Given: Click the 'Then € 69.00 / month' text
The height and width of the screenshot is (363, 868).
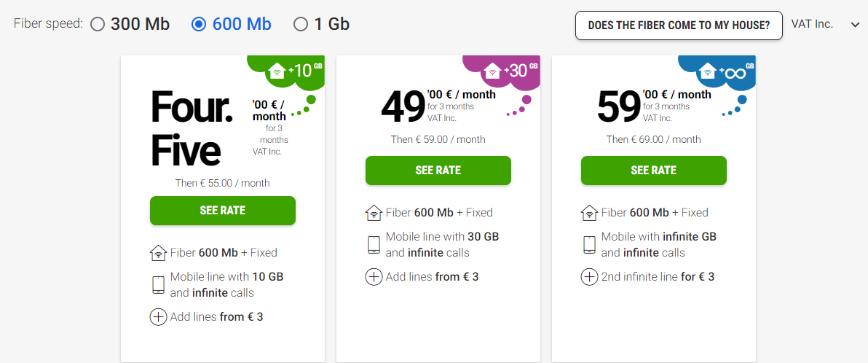Looking at the screenshot, I should [654, 139].
